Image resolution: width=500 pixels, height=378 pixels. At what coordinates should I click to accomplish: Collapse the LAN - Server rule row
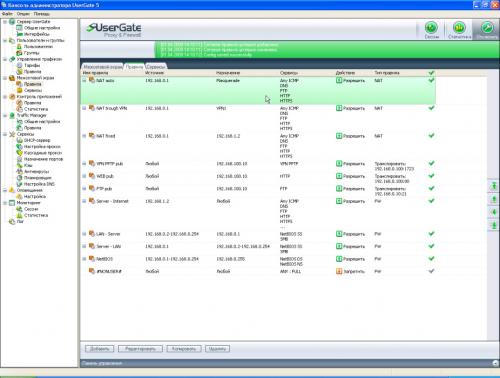84,234
